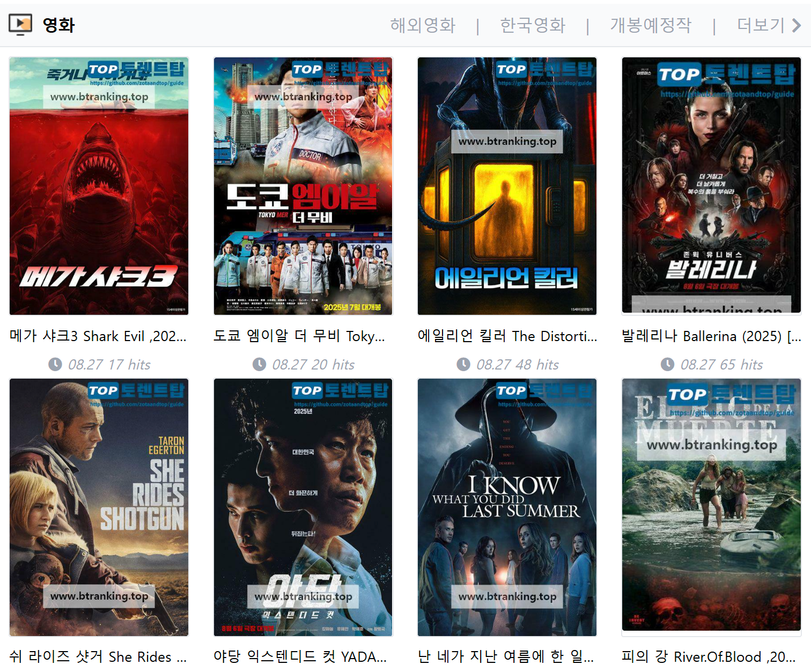This screenshot has width=811, height=672.
Task: Switch to the 한국영화 tab
Action: point(532,25)
